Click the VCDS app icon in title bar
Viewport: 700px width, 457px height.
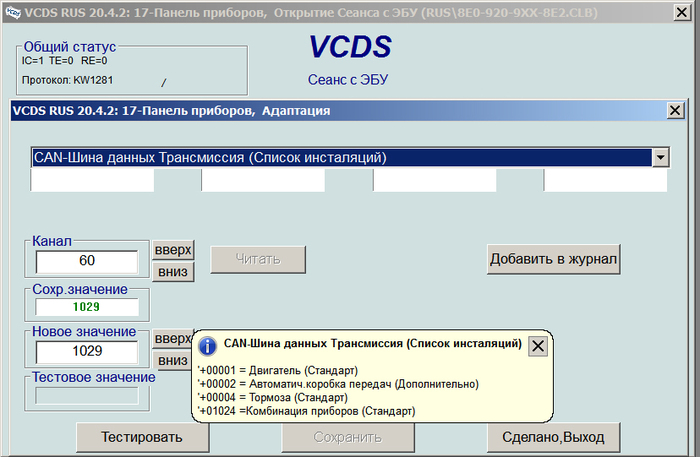click(x=13, y=12)
